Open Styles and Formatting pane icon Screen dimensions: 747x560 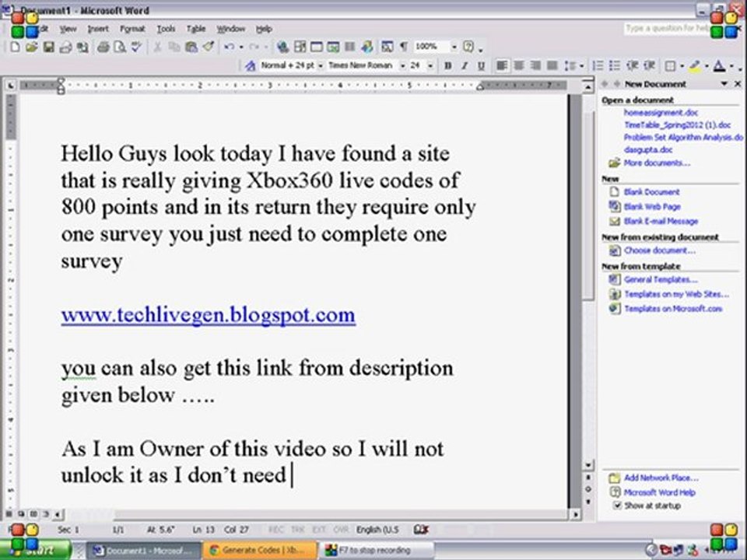click(x=250, y=65)
